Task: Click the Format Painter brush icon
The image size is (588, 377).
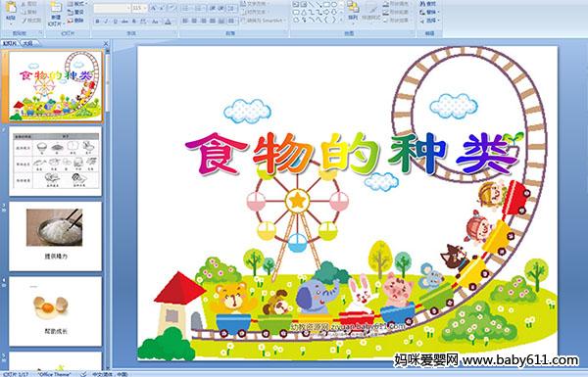Action: click(24, 21)
